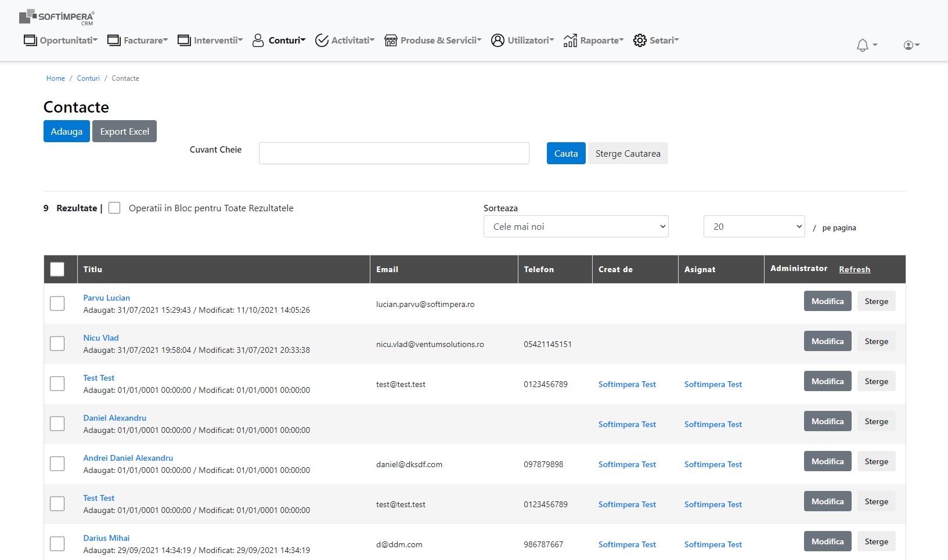Click the Rapoarte chart icon
Image resolution: width=948 pixels, height=560 pixels.
click(570, 40)
